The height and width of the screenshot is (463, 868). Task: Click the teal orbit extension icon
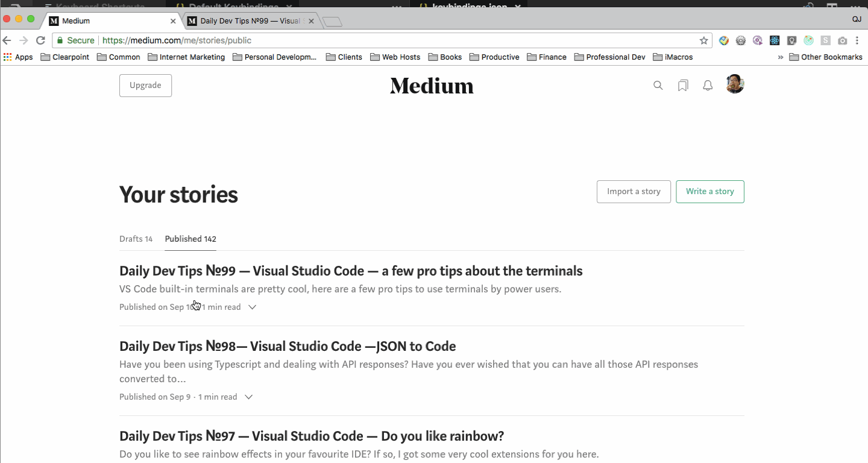(809, 40)
